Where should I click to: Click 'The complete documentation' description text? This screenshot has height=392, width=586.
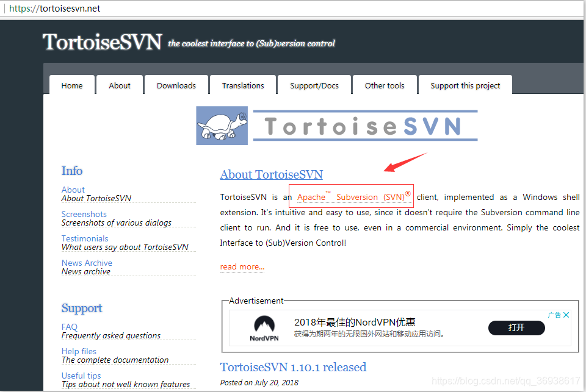(x=115, y=360)
